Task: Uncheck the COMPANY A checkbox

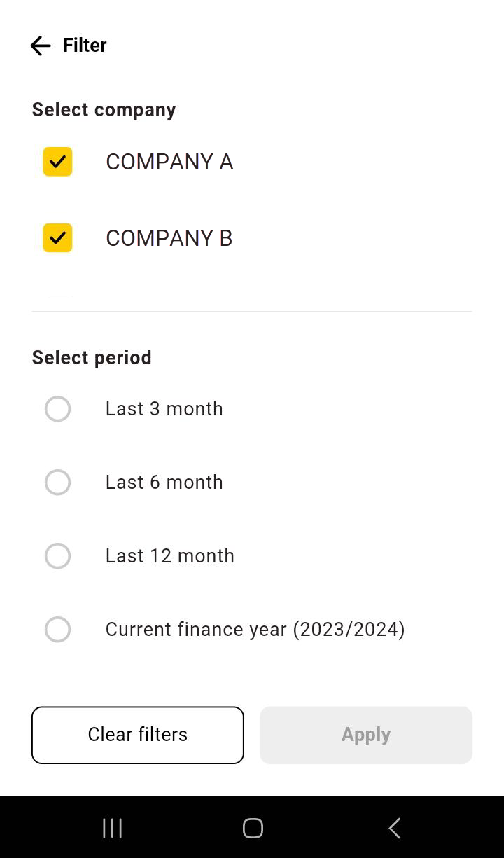Action: point(57,162)
